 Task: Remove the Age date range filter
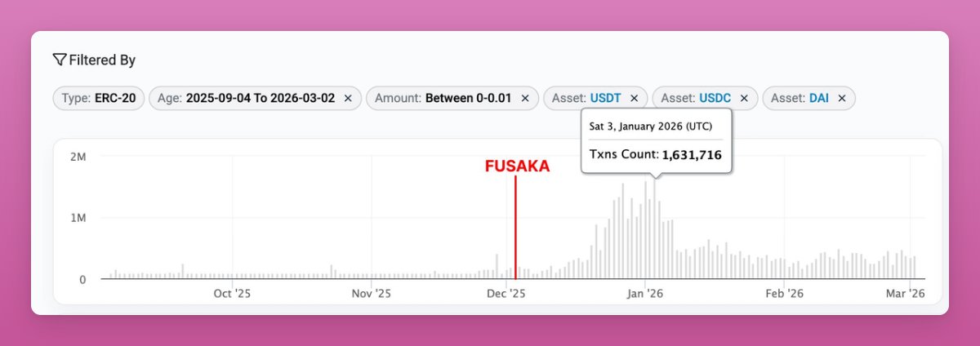[348, 98]
